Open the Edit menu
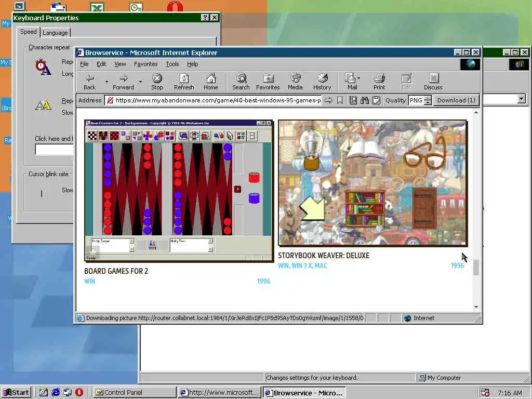 point(101,64)
